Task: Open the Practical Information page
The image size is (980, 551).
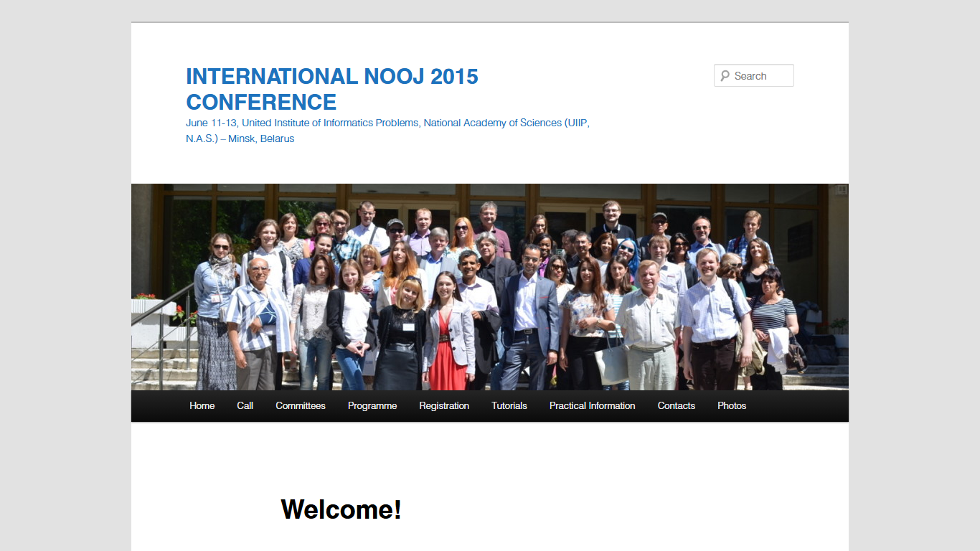Action: (x=593, y=405)
